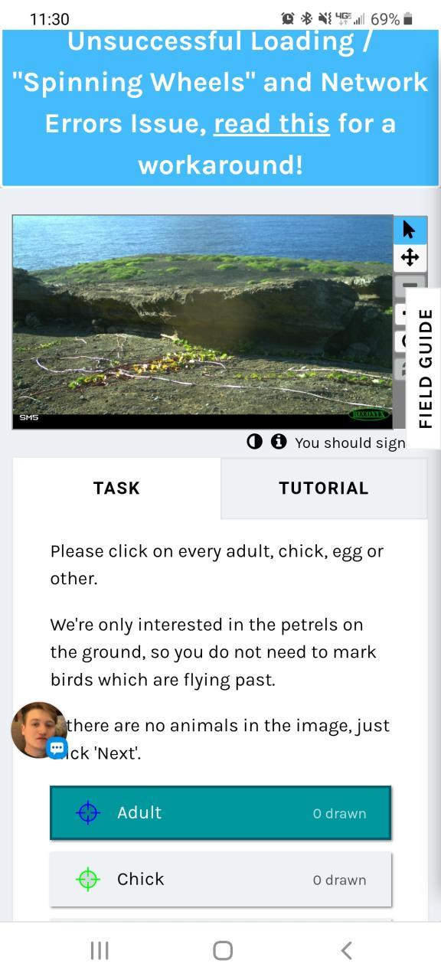Screen dimensions: 441x980
Task: Tap the Android back button
Action: tap(346, 950)
